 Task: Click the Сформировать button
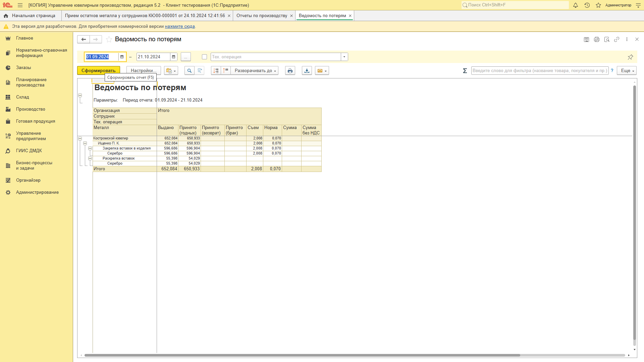coord(98,71)
